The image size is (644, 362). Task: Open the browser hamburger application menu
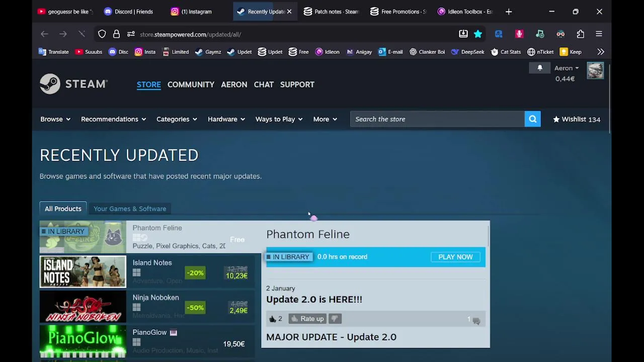point(599,34)
